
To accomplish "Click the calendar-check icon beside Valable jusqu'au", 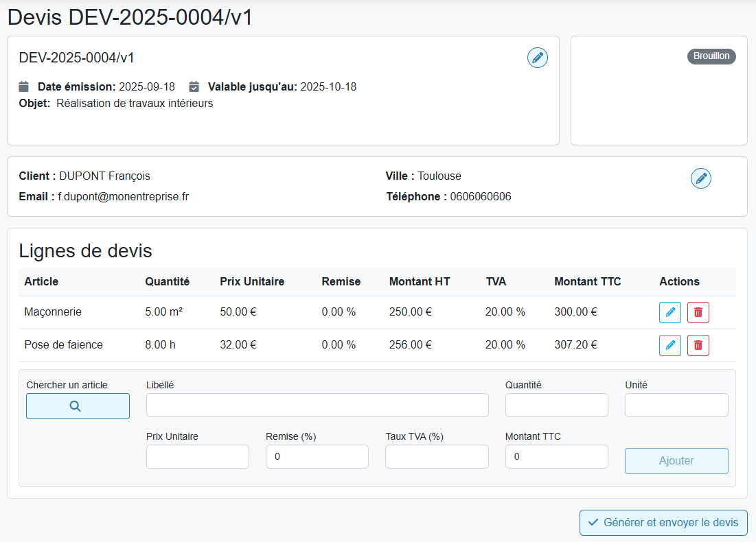I will pos(194,86).
